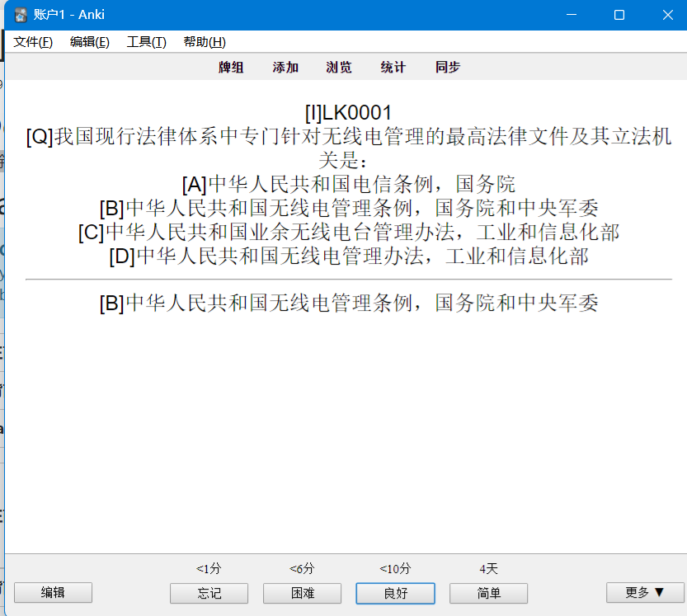Click the 4天 interval label

tap(488, 569)
